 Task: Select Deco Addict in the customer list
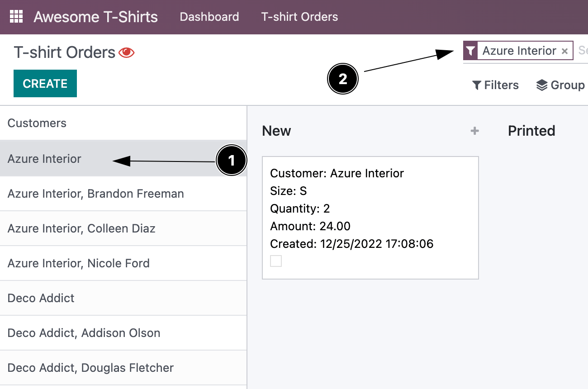point(40,298)
